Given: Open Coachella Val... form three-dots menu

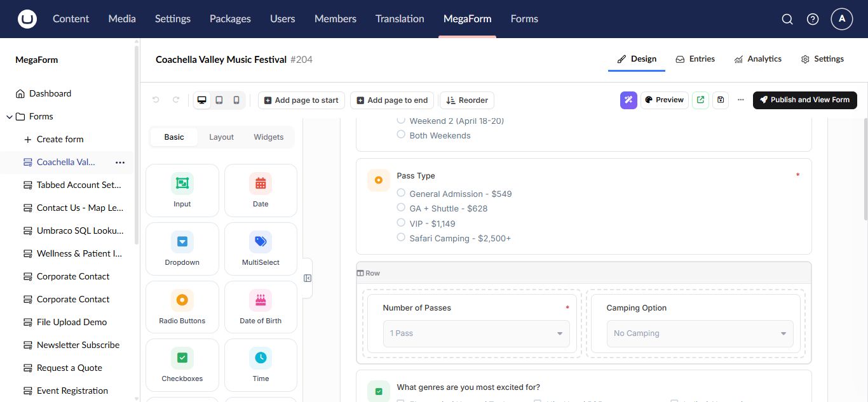Looking at the screenshot, I should [120, 163].
